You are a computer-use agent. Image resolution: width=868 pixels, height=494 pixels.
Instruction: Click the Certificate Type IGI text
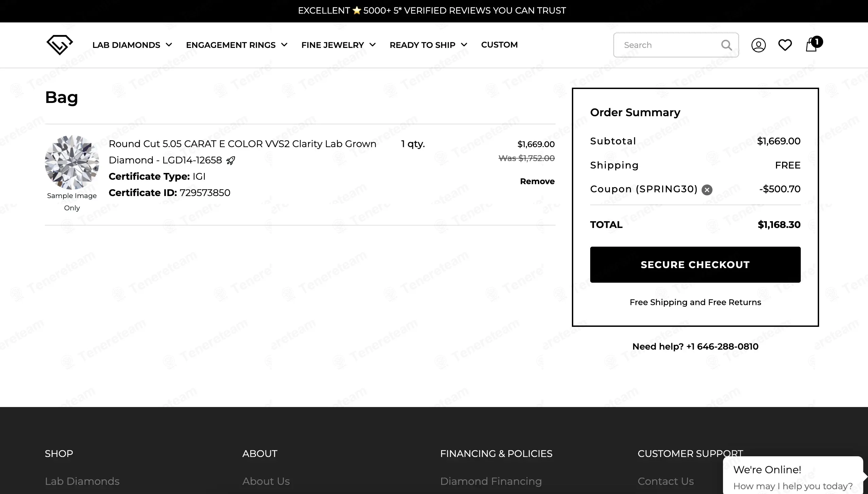157,177
